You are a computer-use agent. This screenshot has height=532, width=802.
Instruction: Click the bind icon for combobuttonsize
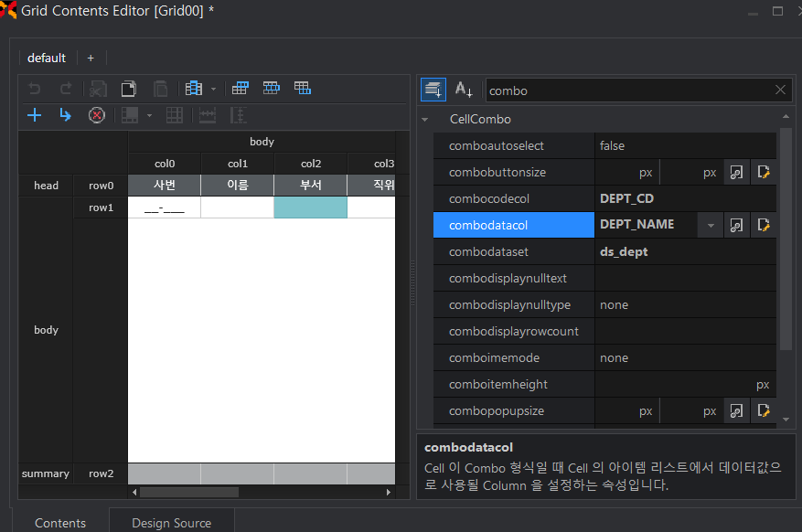736,172
